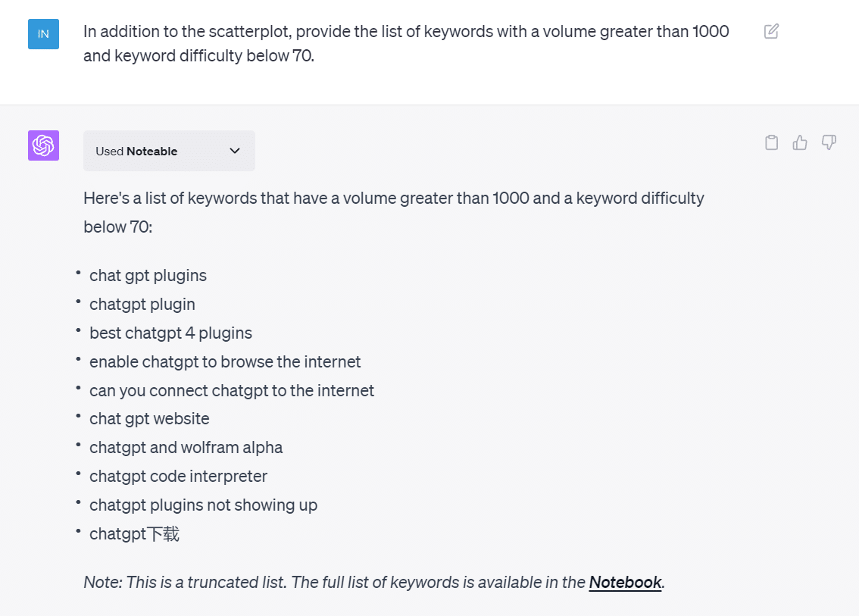Viewport: 859px width, 616px height.
Task: Select the 'chat gpt plugins' keyword
Action: tap(148, 275)
